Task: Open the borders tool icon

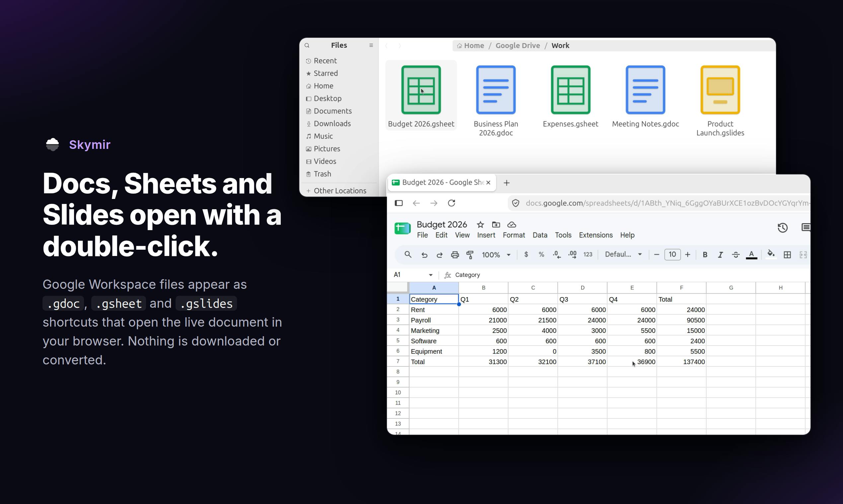Action: coord(787,255)
